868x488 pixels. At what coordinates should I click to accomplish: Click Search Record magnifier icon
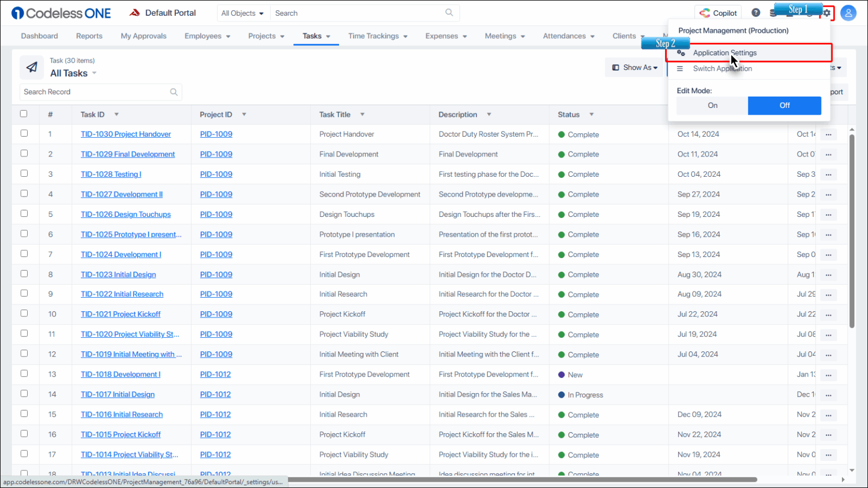click(174, 92)
